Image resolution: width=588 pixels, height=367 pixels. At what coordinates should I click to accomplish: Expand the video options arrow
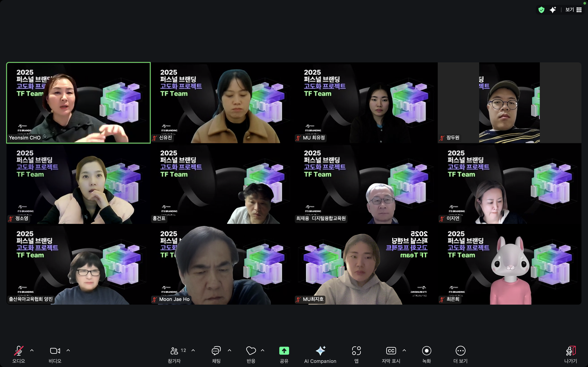pyautogui.click(x=68, y=350)
